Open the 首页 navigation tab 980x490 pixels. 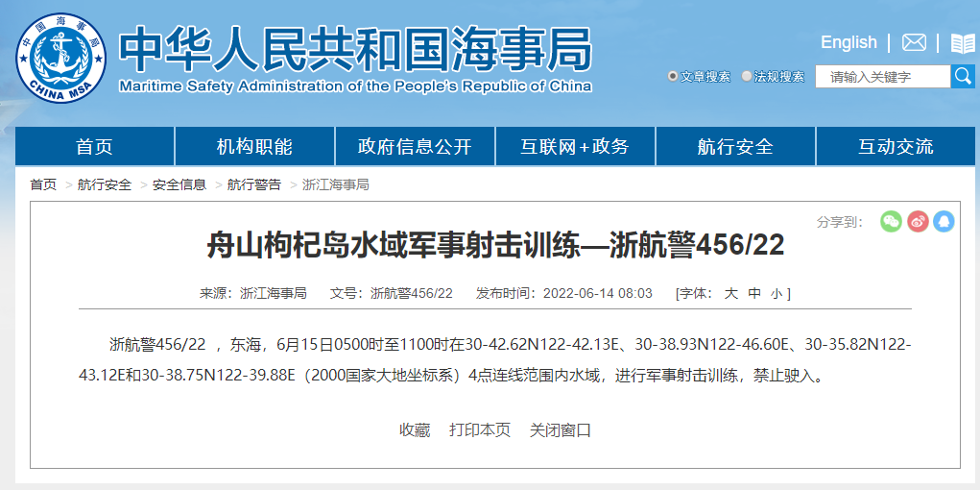94,146
